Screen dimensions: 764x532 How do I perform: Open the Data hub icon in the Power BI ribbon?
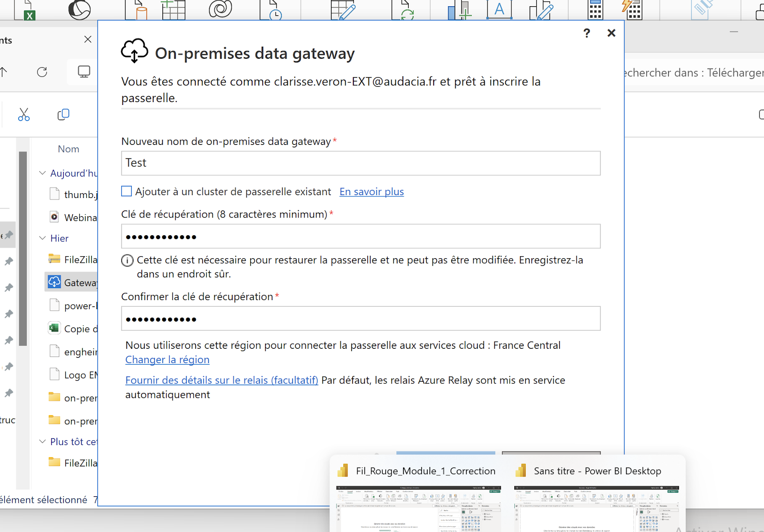click(x=80, y=10)
